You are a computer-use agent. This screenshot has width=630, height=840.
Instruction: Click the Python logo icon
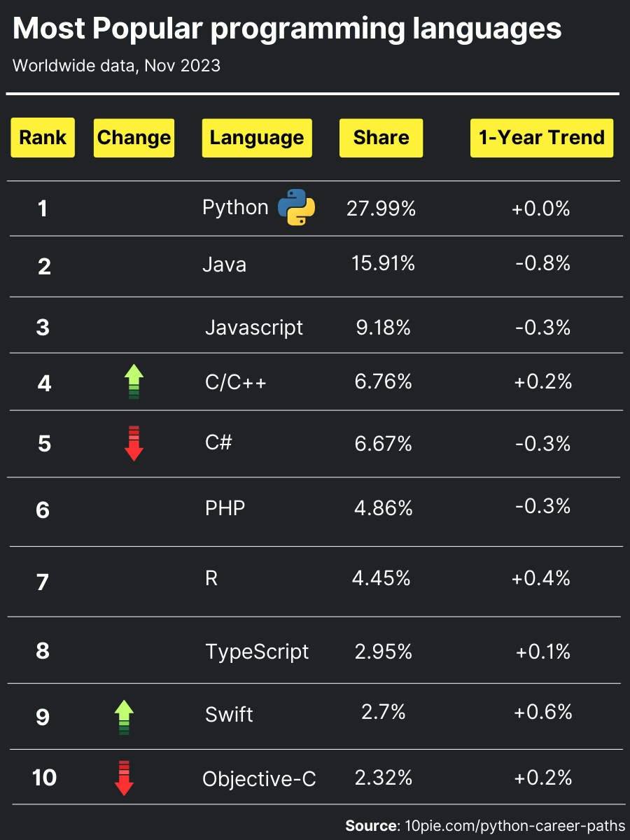pos(297,207)
